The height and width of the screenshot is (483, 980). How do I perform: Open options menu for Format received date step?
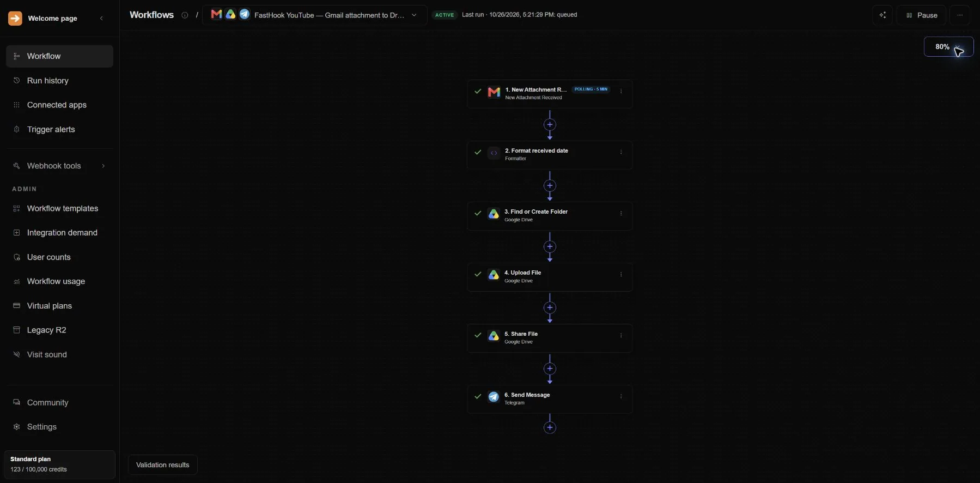click(621, 153)
